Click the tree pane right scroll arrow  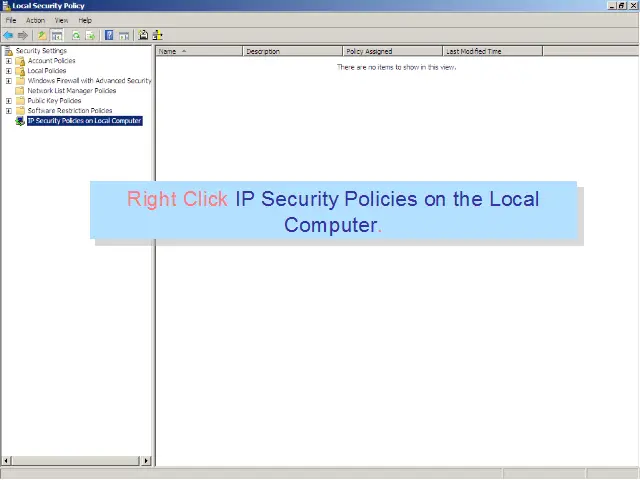(x=146, y=461)
